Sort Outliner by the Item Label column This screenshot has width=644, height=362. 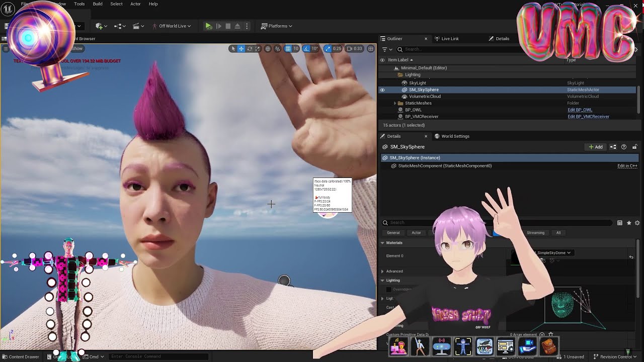tap(400, 60)
